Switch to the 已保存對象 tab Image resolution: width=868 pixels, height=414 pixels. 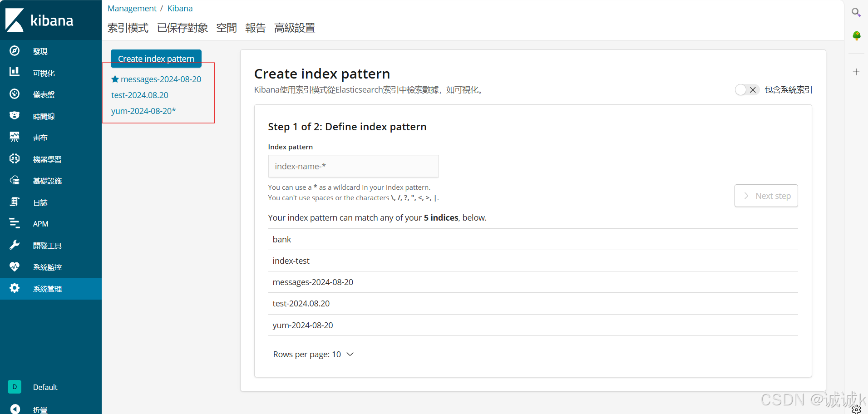point(182,28)
